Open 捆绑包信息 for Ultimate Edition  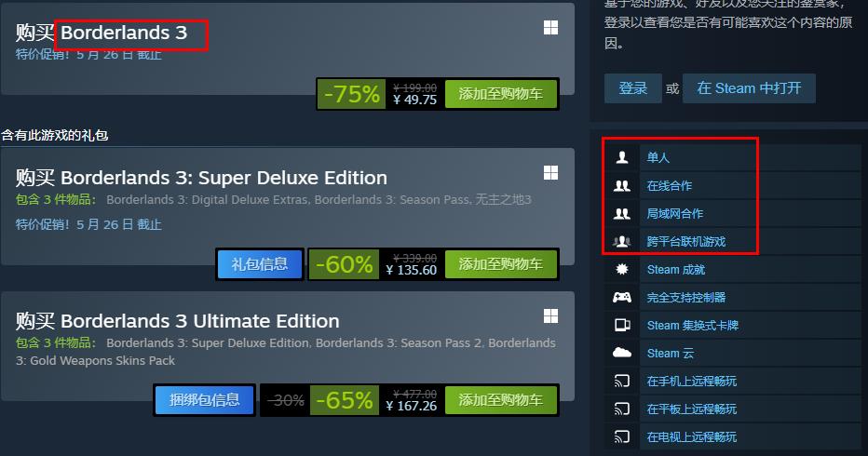tap(204, 399)
